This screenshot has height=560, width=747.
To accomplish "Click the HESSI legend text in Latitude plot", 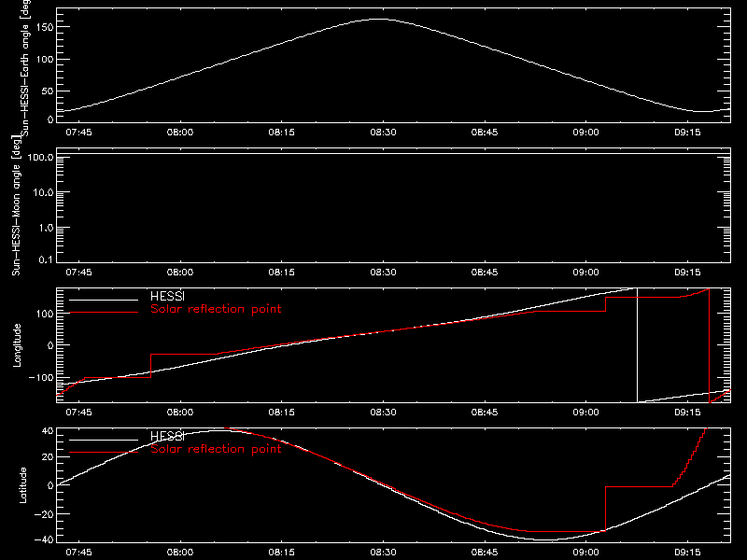I will (167, 436).
